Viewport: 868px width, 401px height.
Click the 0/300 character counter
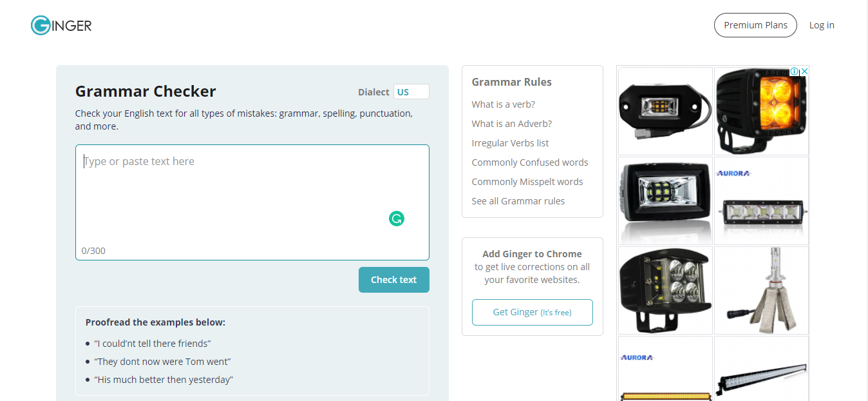click(93, 251)
